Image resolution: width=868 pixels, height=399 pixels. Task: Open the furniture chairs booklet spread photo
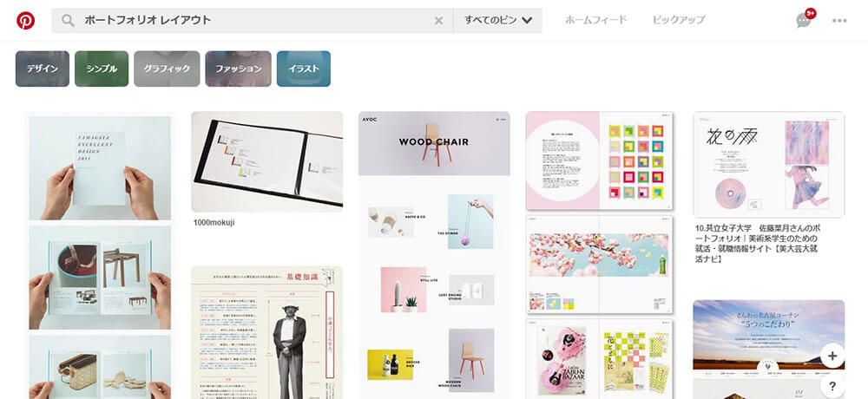tap(100, 278)
